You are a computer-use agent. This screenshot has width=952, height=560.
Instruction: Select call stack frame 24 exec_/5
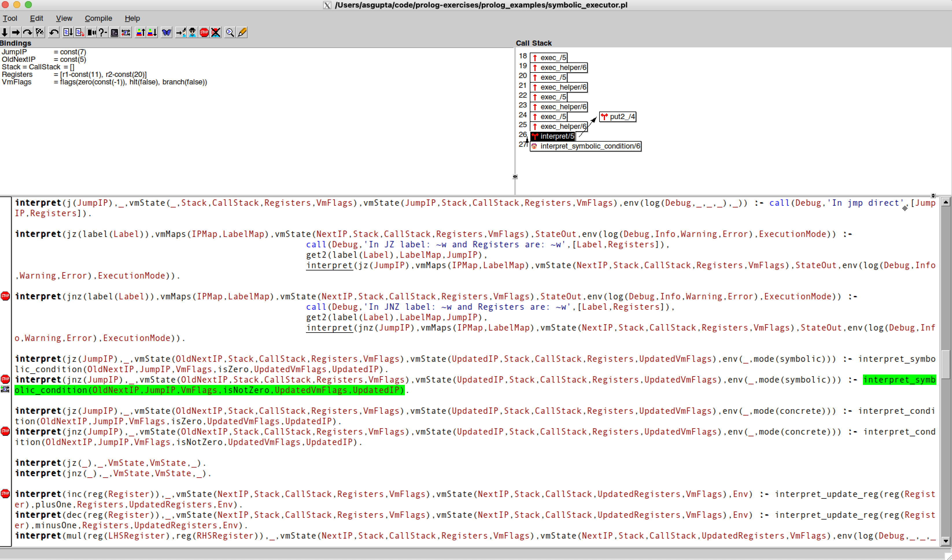[x=549, y=116]
